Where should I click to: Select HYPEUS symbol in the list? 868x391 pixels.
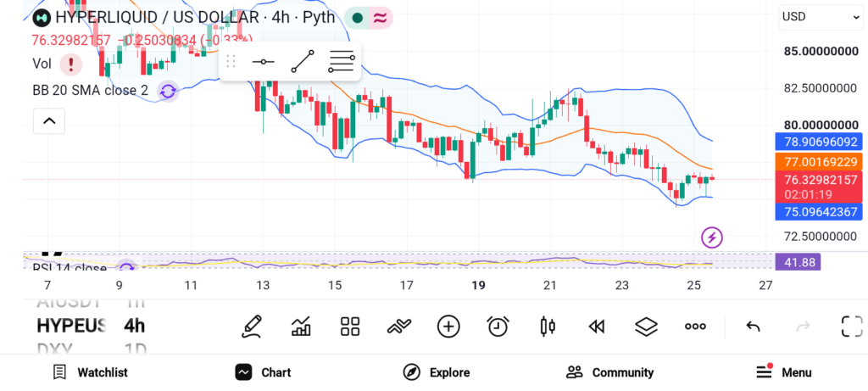(71, 326)
